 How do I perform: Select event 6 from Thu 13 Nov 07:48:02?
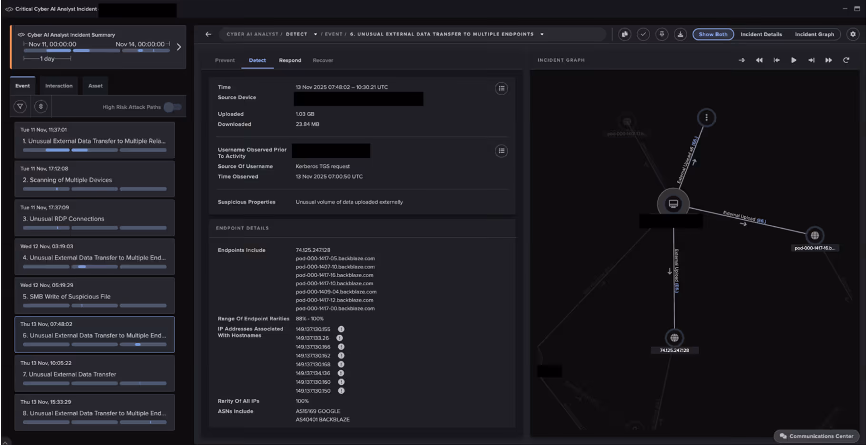tap(95, 335)
